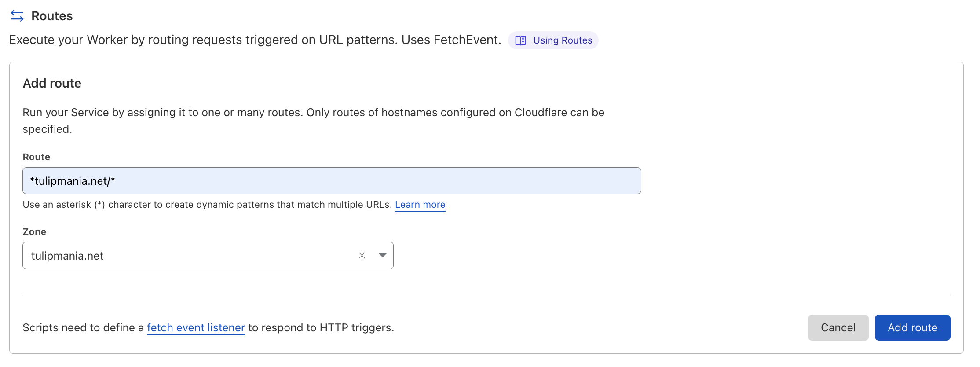Open the tulipmania.net Zone combo box
Screen dimensions: 980x367
pyautogui.click(x=189, y=256)
